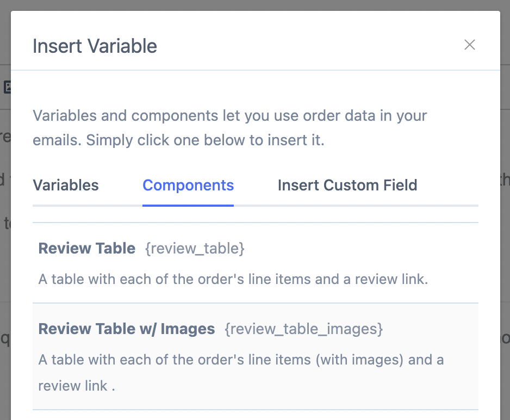Close the Insert Variable dialog
This screenshot has width=510, height=420.
click(470, 45)
